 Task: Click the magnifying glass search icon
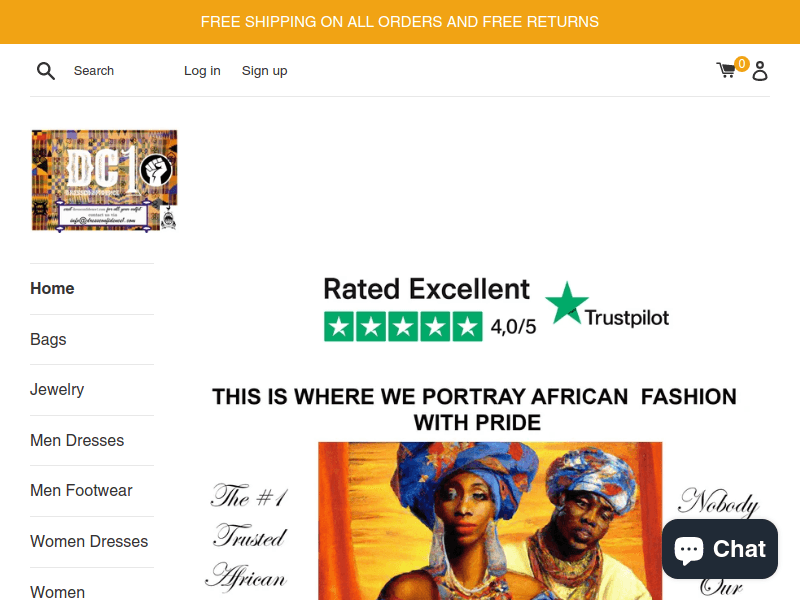pyautogui.click(x=45, y=71)
